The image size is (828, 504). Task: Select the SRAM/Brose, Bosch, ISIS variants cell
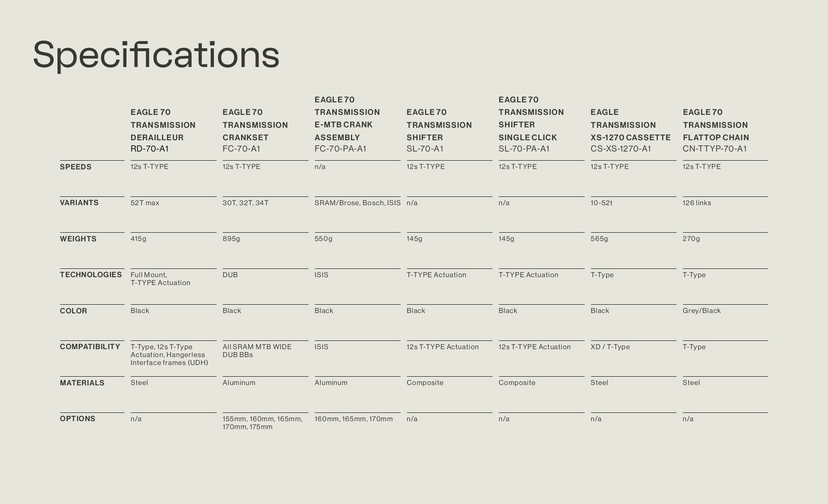(358, 203)
